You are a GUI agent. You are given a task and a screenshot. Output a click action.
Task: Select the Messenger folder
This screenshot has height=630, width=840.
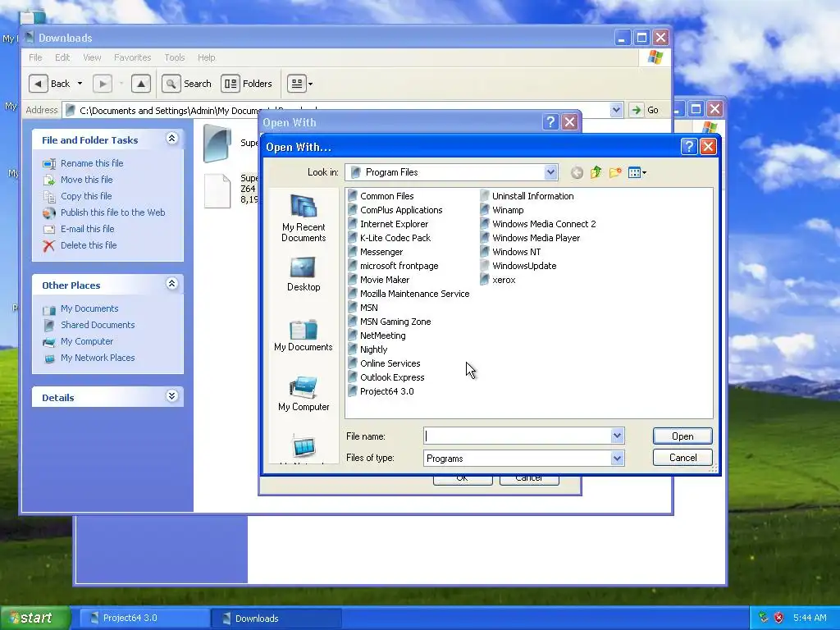click(x=376, y=252)
